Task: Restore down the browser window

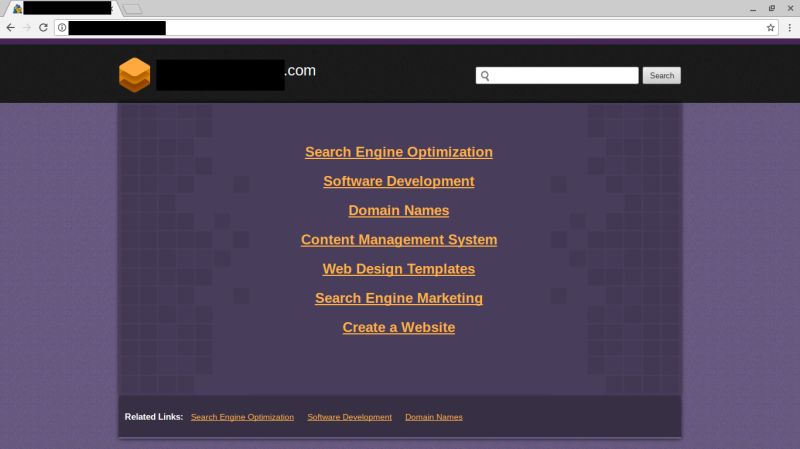Action: [772, 9]
